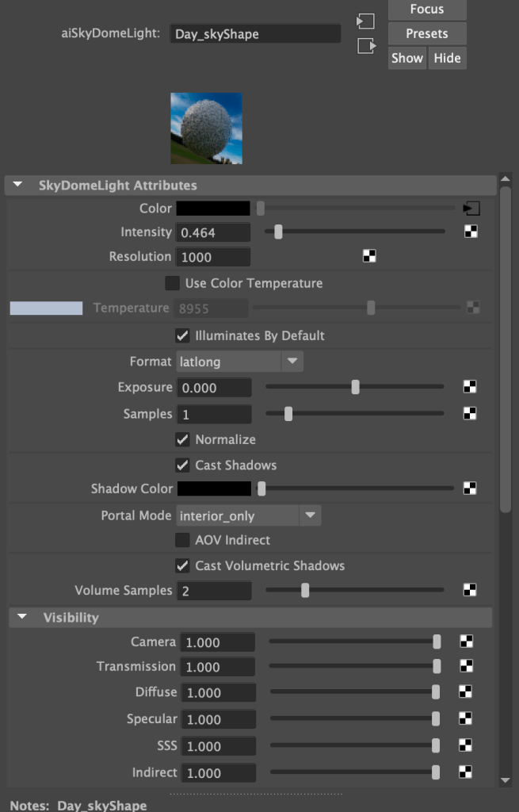The image size is (519, 812).
Task: Uncheck Illuminates By Default
Action: point(182,335)
